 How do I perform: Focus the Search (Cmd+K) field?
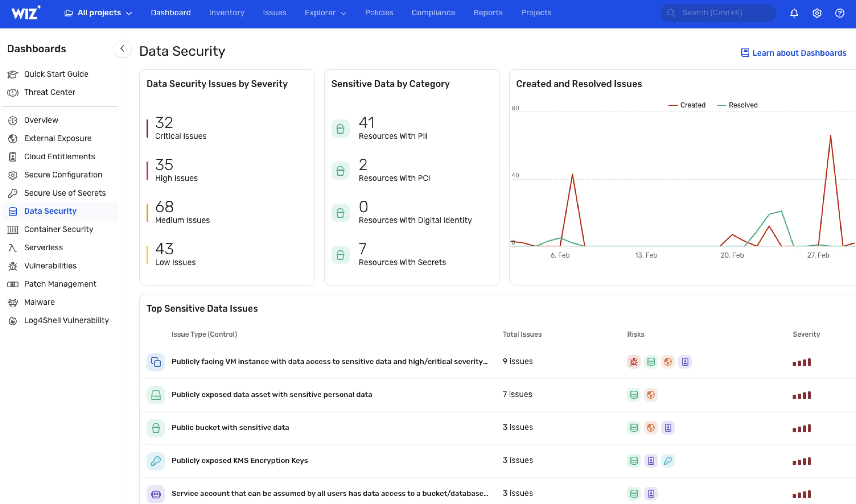click(x=718, y=13)
